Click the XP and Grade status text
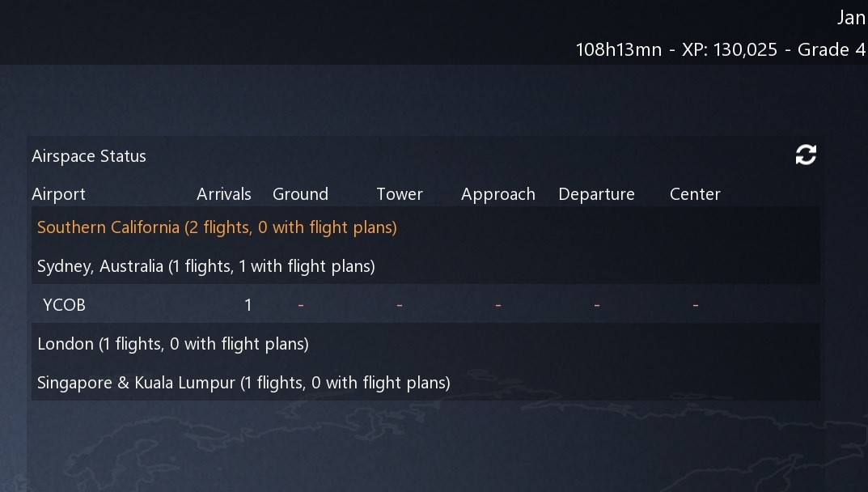868x492 pixels. pos(720,49)
